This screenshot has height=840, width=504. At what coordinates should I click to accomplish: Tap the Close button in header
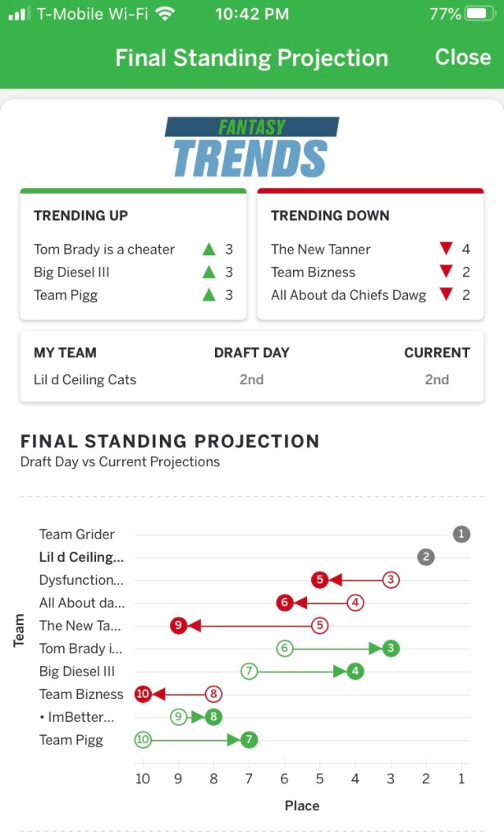(x=462, y=57)
